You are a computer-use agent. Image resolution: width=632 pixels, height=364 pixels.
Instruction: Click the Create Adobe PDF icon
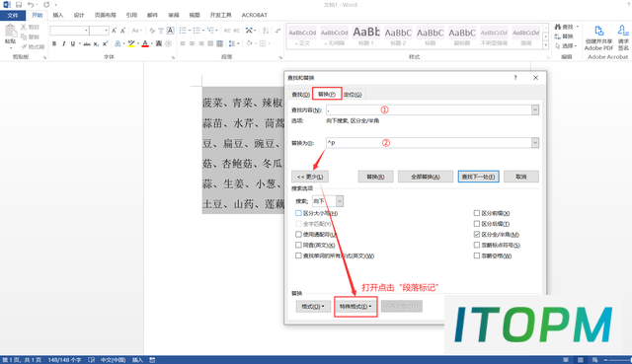tap(598, 38)
